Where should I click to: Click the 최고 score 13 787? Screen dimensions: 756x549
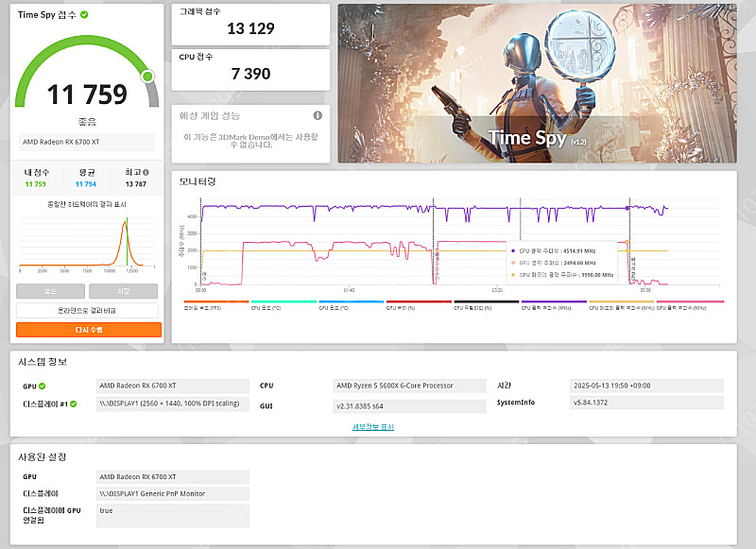point(136,184)
